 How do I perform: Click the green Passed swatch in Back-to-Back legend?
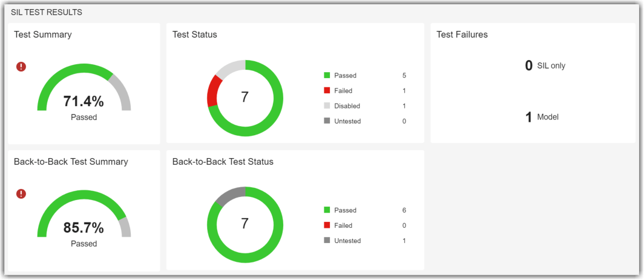(x=327, y=210)
